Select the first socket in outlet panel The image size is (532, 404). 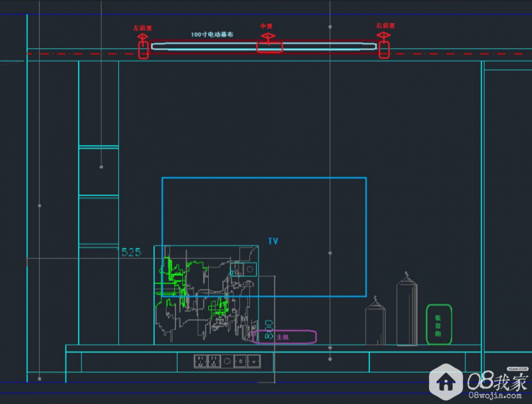click(199, 361)
